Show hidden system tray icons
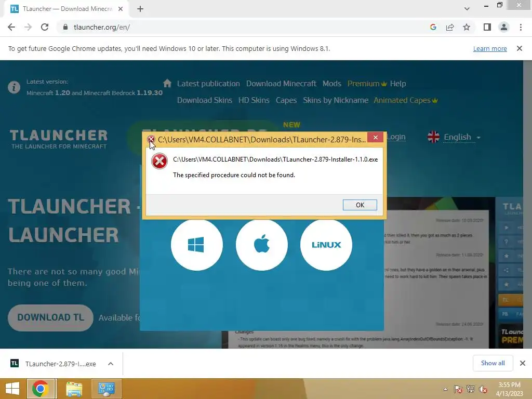This screenshot has height=399, width=532. coord(445,389)
